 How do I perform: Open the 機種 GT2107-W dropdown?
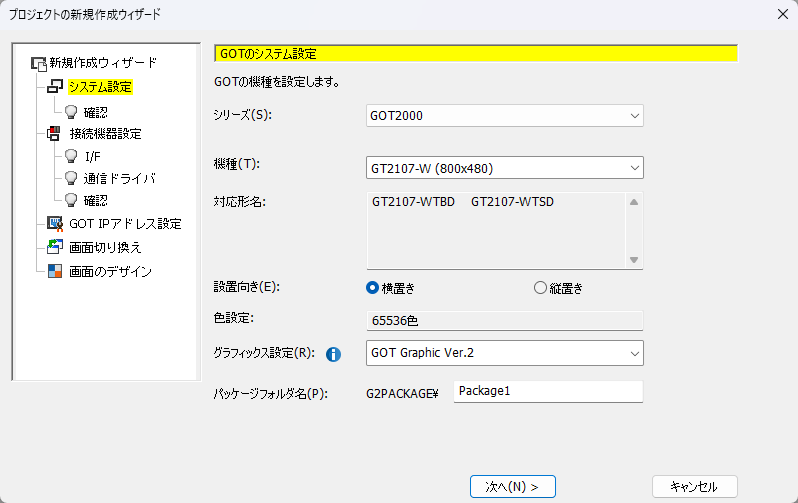pyautogui.click(x=505, y=168)
